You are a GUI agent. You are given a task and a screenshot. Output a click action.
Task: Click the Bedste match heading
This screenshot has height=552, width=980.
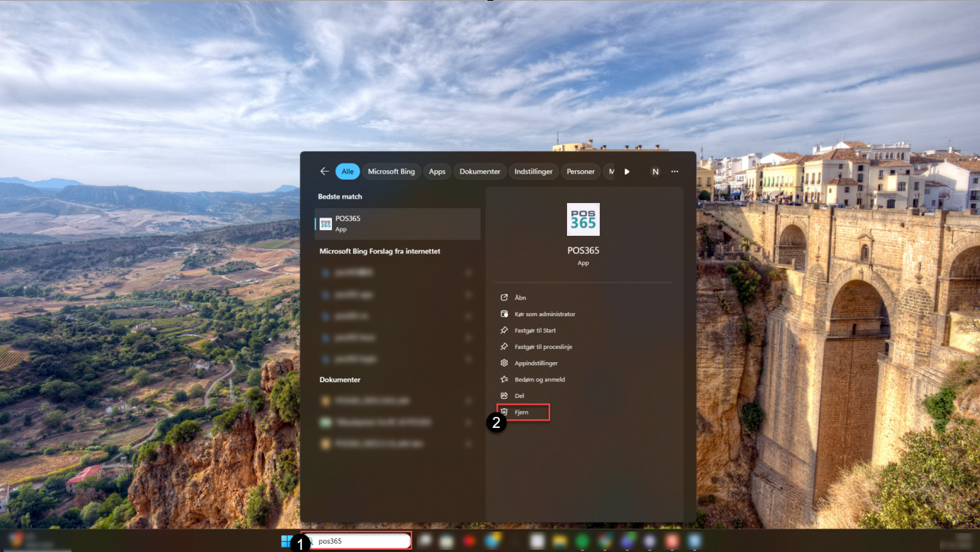[340, 196]
